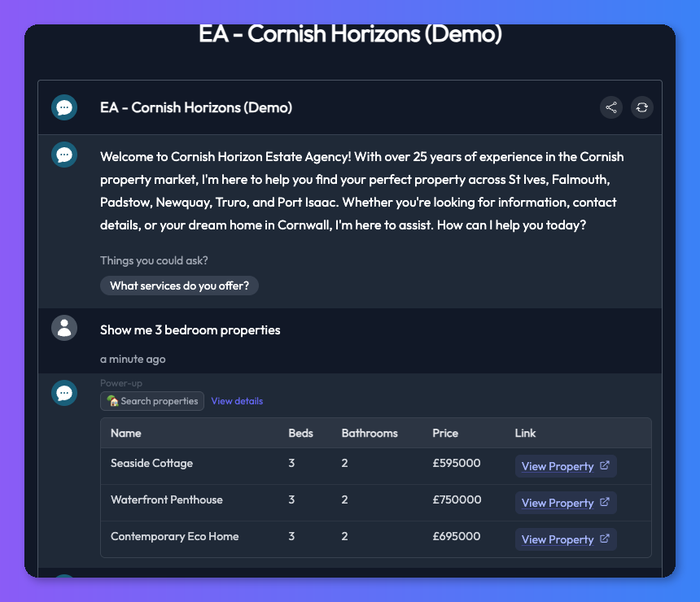Click external-link icon in Waterfront Penthouse row
Viewport: 700px width, 602px height.
click(x=605, y=502)
